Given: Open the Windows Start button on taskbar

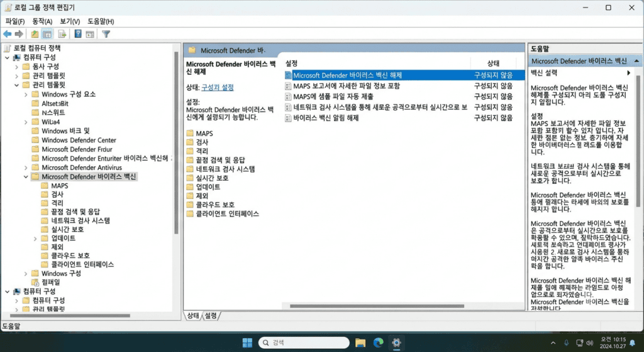Looking at the screenshot, I should (x=247, y=343).
